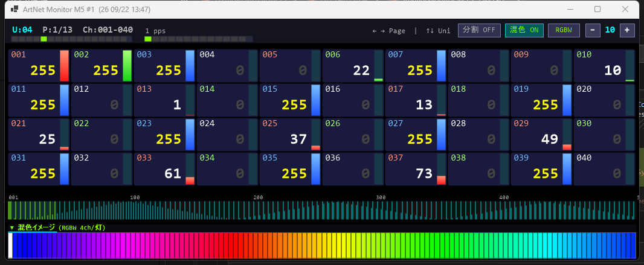Select channel 021 cell showing 25
This screenshot has height=265, width=644.
pyautogui.click(x=39, y=135)
